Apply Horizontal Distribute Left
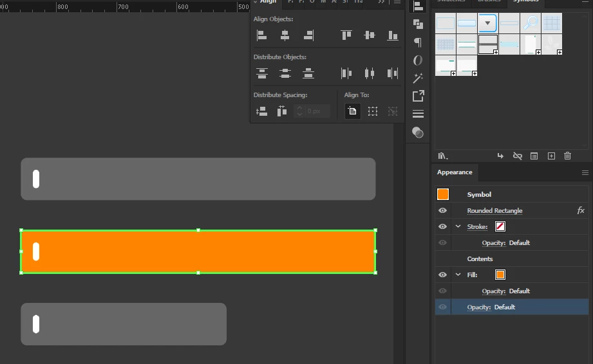This screenshot has width=593, height=364. pos(346,73)
